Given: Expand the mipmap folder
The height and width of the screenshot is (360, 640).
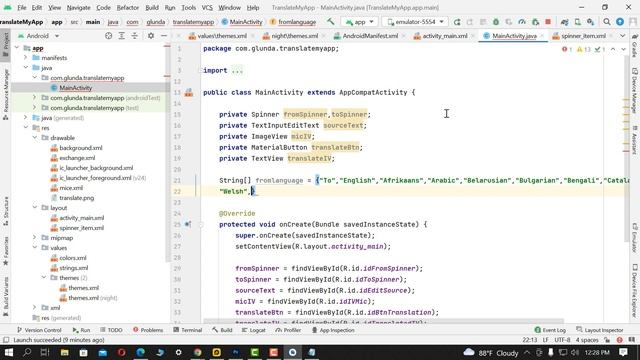Looking at the screenshot, I should [35, 238].
